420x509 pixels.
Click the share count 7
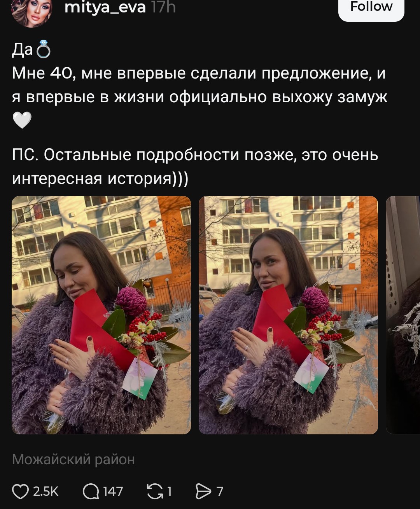(220, 492)
